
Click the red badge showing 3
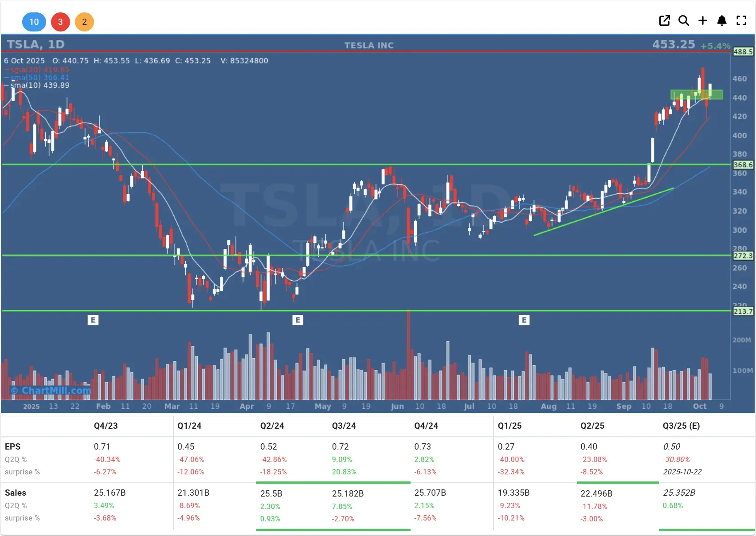coord(60,22)
